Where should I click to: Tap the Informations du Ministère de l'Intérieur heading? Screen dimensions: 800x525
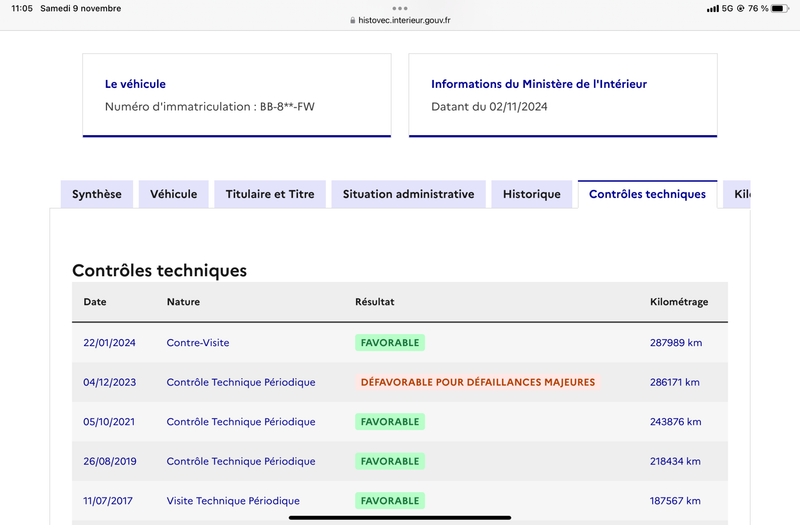[x=539, y=84]
